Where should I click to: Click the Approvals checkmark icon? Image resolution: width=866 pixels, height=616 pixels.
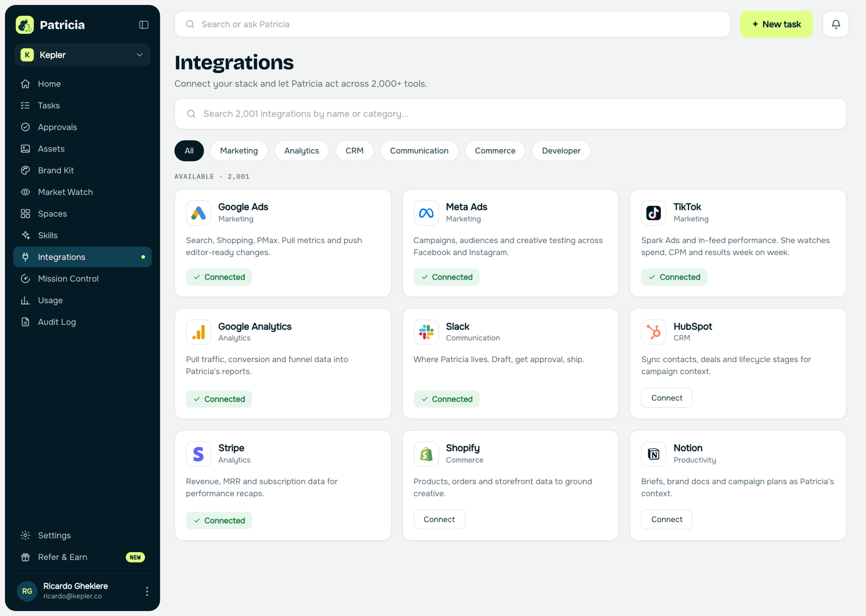click(x=25, y=127)
